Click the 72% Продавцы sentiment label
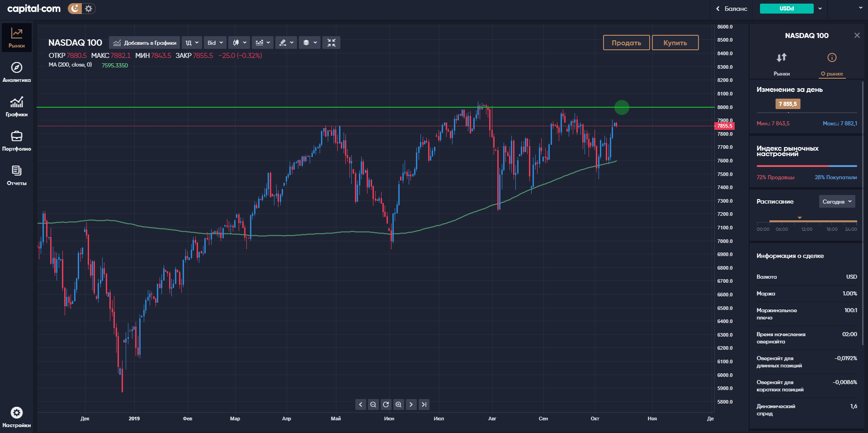 click(x=775, y=177)
